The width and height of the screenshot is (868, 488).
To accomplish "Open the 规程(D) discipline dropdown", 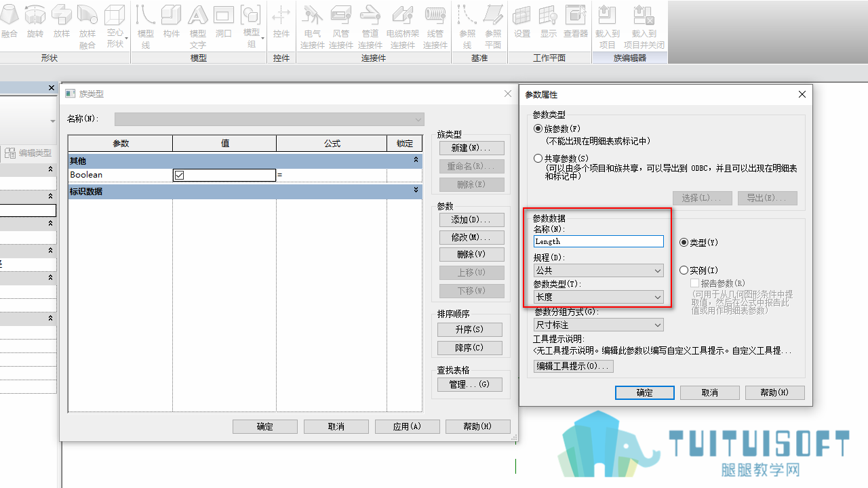I will click(599, 270).
